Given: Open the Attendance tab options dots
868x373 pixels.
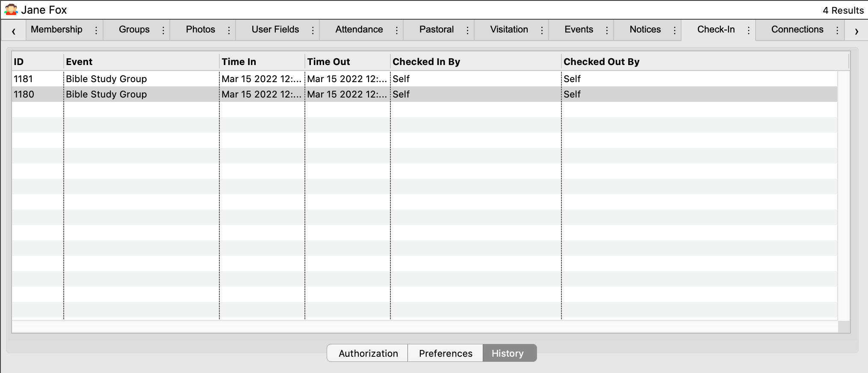Looking at the screenshot, I should (x=397, y=30).
